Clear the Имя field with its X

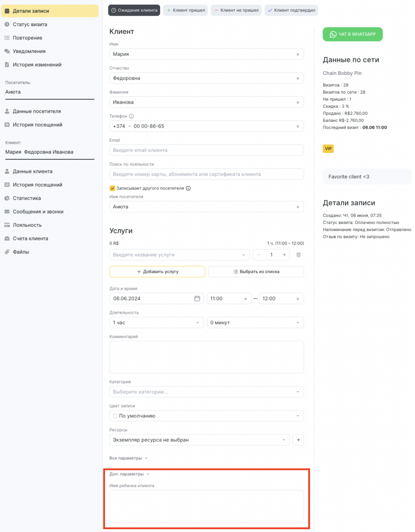(298, 54)
